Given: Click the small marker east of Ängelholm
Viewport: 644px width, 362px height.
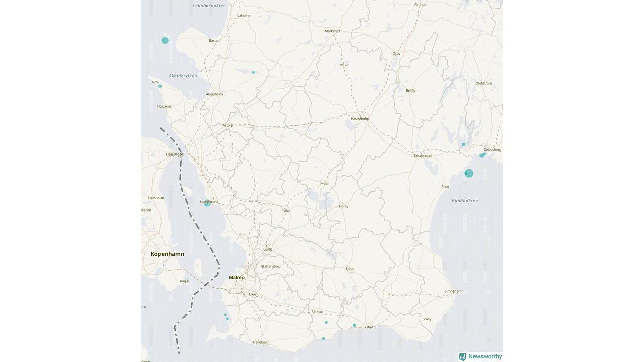Looking at the screenshot, I should click(253, 73).
